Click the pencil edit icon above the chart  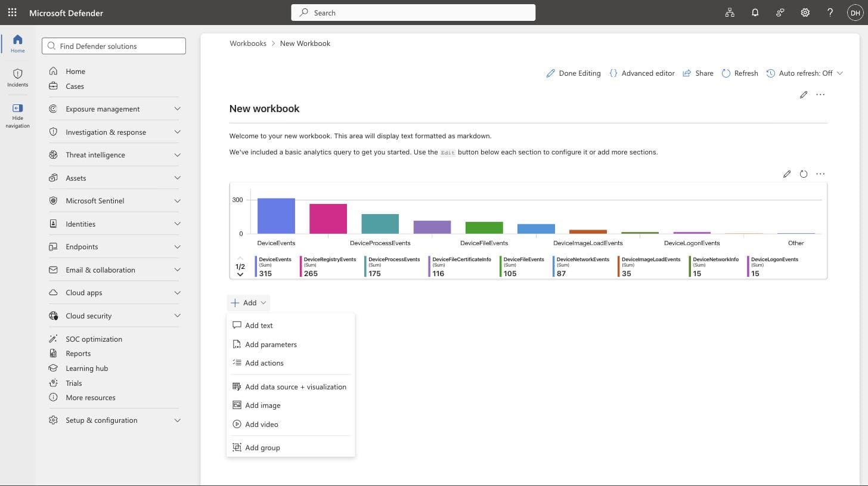coord(787,174)
